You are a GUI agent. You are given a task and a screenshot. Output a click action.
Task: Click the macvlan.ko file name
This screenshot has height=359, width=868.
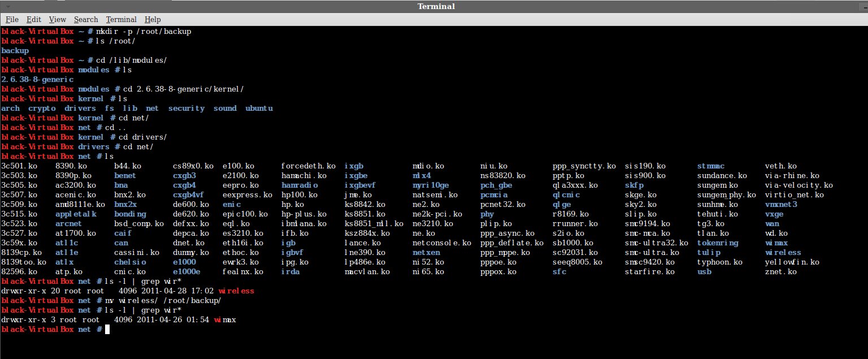pyautogui.click(x=367, y=271)
